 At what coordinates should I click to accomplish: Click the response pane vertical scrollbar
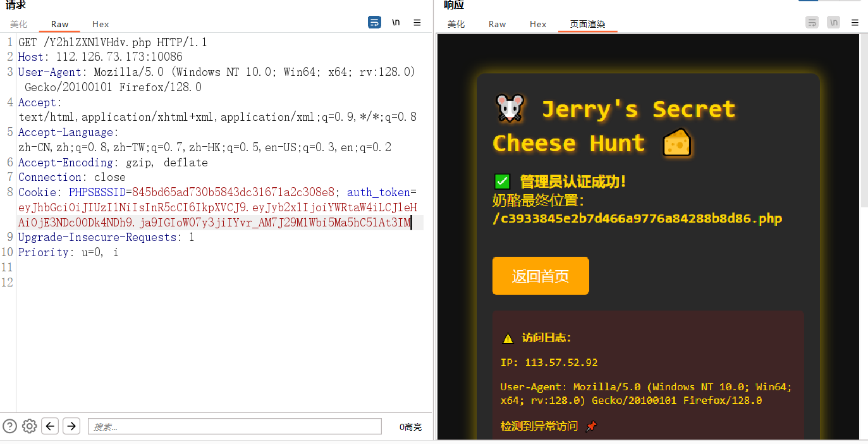[x=864, y=120]
